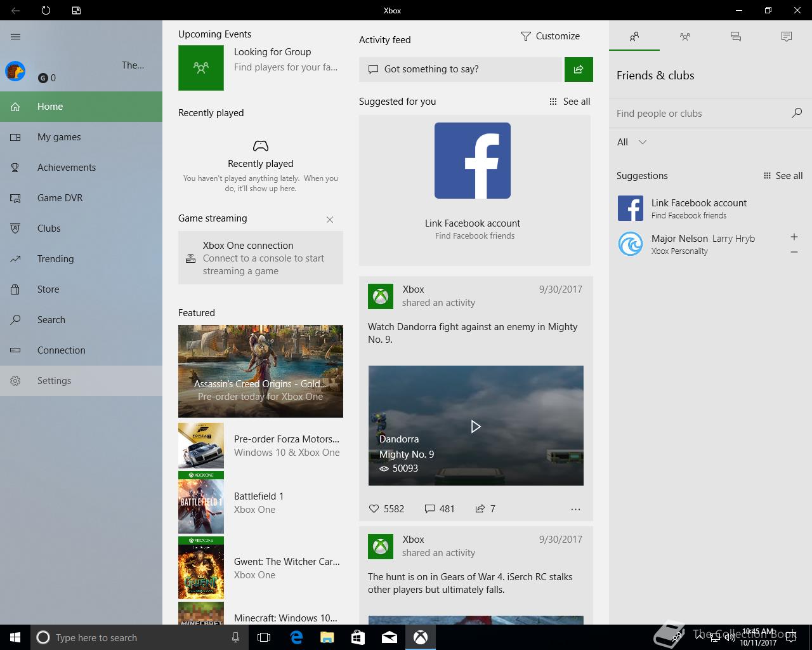The height and width of the screenshot is (650, 812).
Task: Open Achievements page
Action: 81,168
